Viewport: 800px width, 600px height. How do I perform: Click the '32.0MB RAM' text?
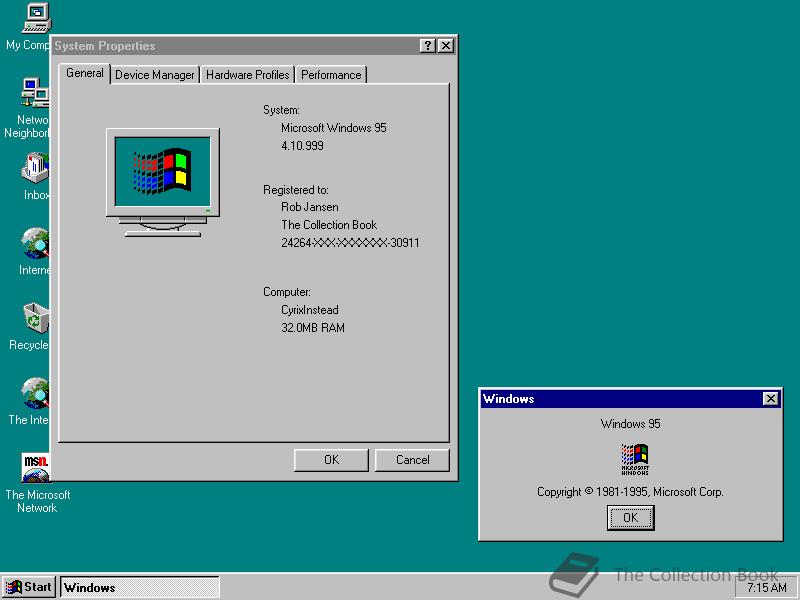point(313,328)
